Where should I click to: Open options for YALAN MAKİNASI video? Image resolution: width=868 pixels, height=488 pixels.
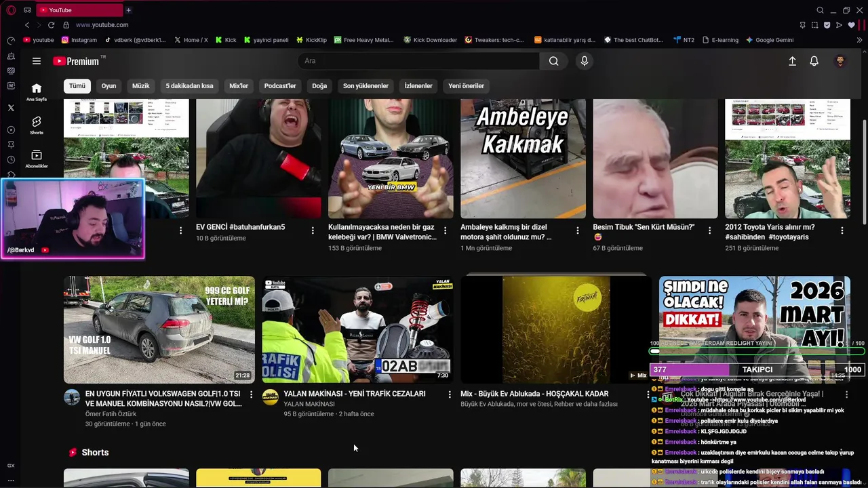[x=449, y=394]
